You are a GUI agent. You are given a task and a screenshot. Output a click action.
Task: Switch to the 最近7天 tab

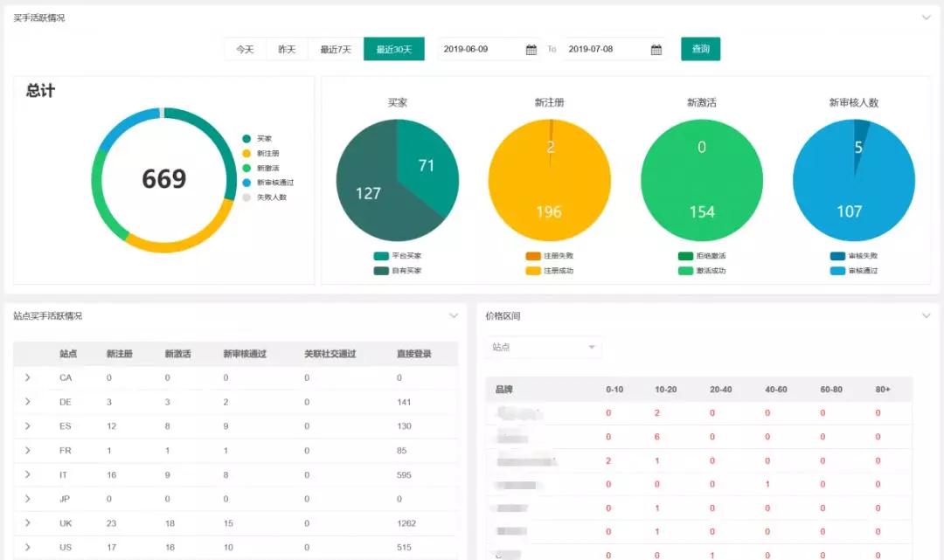point(336,49)
